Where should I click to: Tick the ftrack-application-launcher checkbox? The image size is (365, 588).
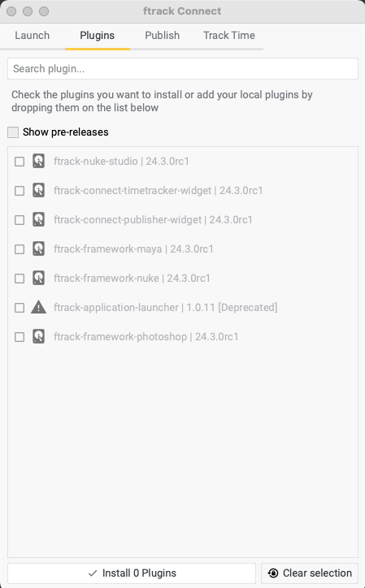(x=20, y=308)
